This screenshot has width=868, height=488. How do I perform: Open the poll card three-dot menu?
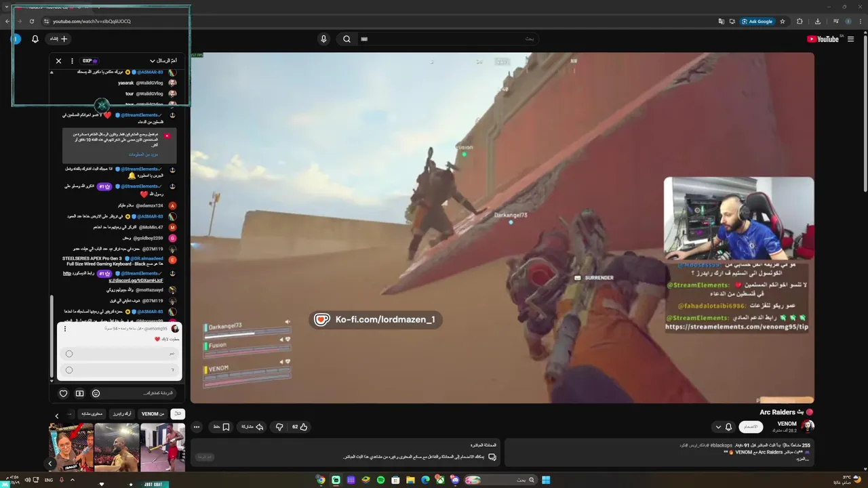pyautogui.click(x=65, y=329)
